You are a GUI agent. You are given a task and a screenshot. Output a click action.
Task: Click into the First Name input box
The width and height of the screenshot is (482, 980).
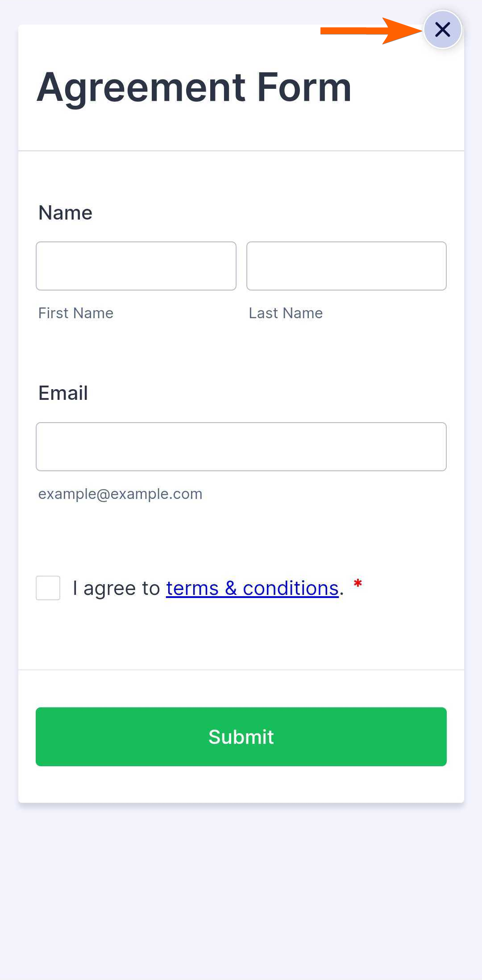[x=136, y=266]
